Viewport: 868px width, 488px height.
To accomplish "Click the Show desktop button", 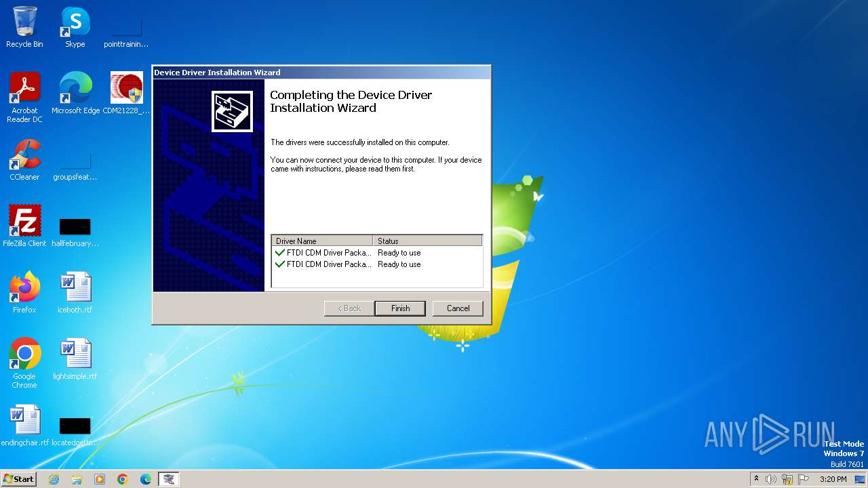I will point(861,479).
